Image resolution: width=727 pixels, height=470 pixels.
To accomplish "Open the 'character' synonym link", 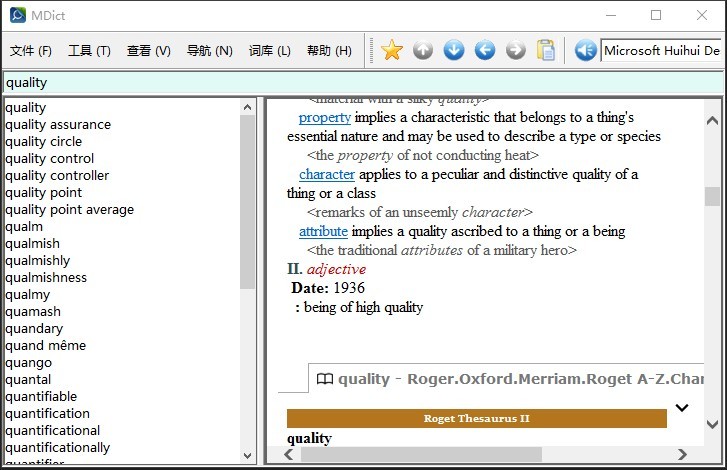I will pyautogui.click(x=327, y=175).
